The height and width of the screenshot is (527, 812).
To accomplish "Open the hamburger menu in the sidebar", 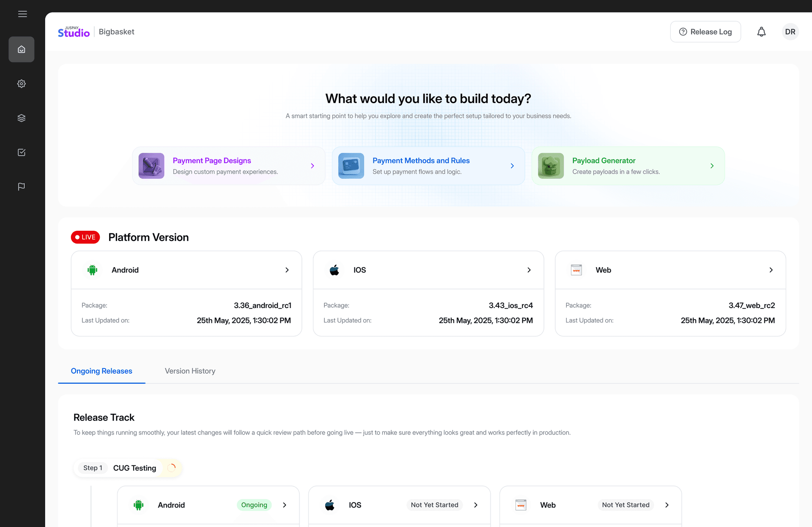I will [x=22, y=14].
